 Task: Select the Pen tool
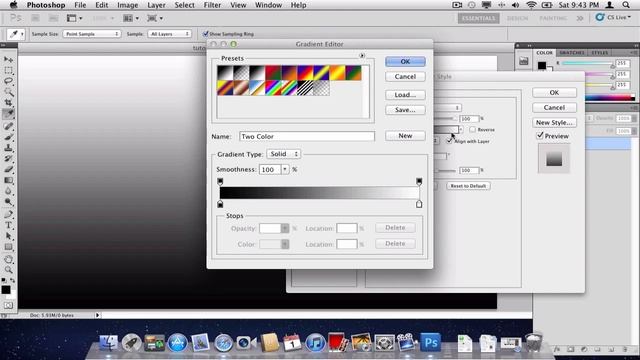(8, 214)
